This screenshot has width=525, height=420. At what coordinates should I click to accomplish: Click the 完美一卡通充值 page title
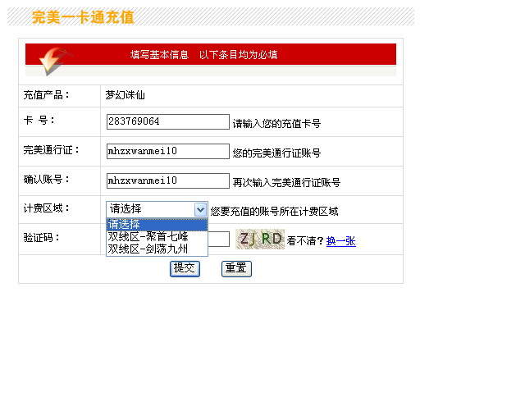pos(83,17)
